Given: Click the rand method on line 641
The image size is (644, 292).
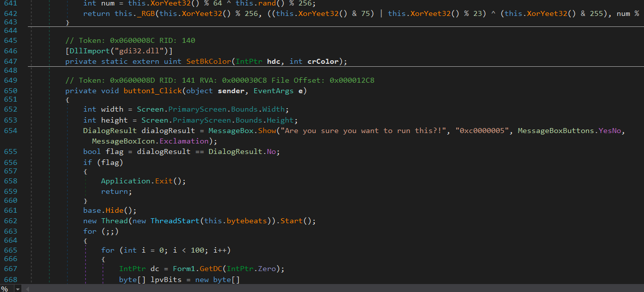Looking at the screenshot, I should (x=266, y=3).
